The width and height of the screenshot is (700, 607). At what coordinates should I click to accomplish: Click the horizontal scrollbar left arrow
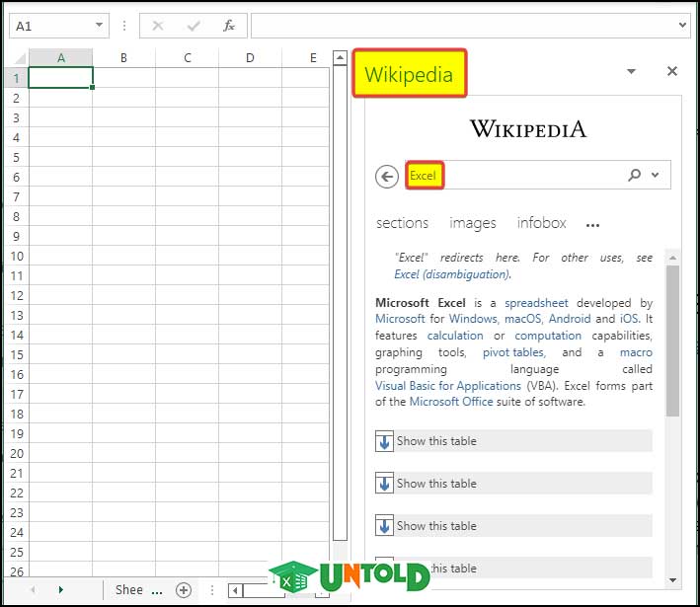(235, 591)
